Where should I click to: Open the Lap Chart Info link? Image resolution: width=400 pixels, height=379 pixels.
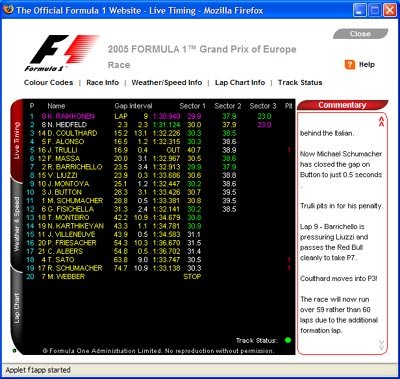pos(240,83)
